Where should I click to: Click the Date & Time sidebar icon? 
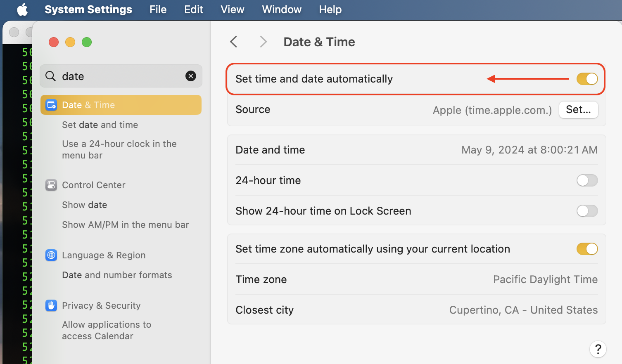point(51,105)
